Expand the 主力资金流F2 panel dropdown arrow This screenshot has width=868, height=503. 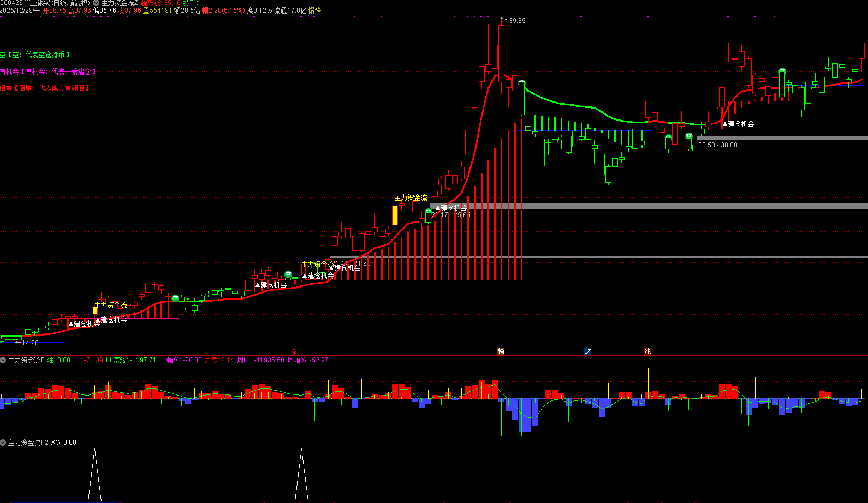3,442
